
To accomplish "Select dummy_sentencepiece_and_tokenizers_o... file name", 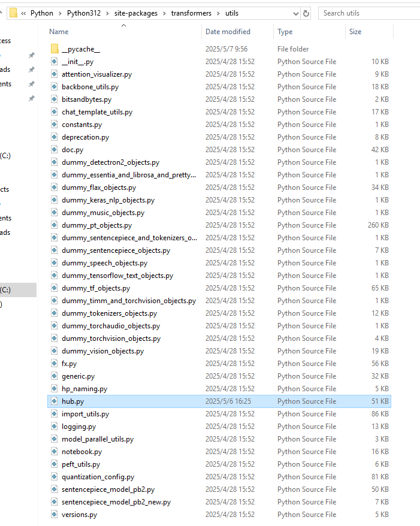I will pos(129,238).
